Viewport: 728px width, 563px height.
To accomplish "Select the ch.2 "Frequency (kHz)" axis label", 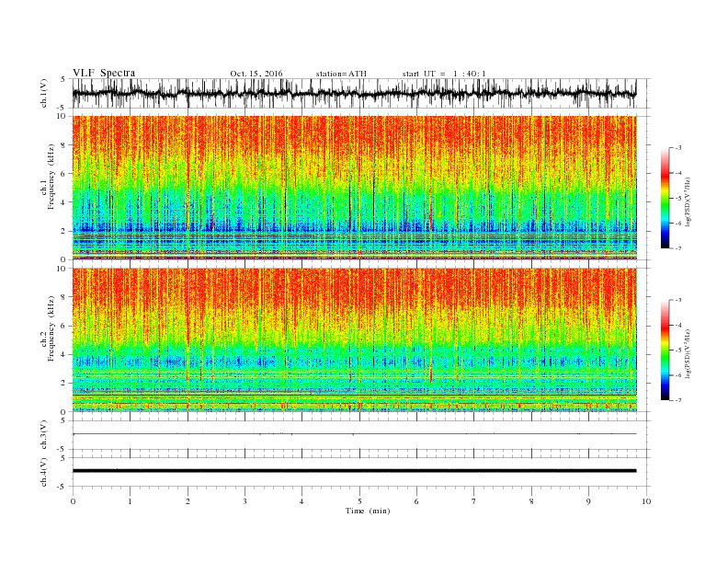I will (x=51, y=327).
